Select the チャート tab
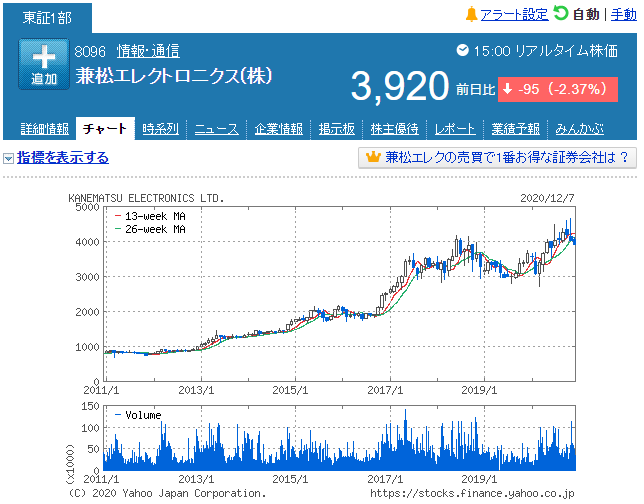 [x=105, y=129]
